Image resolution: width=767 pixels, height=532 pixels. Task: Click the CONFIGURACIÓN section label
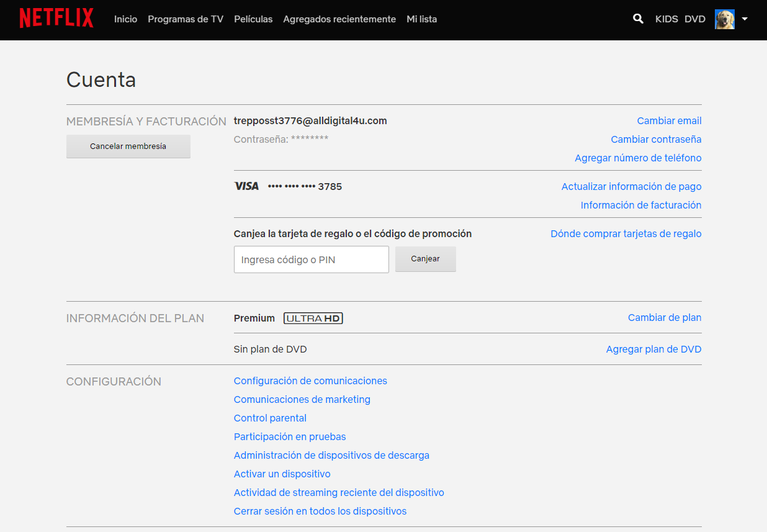tap(114, 382)
